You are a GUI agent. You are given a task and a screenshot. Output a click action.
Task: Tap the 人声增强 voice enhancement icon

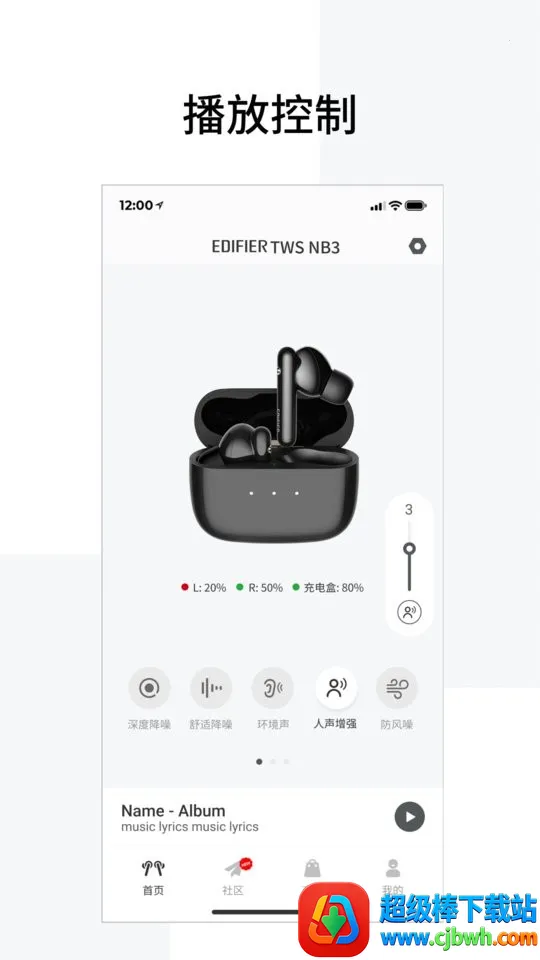336,688
